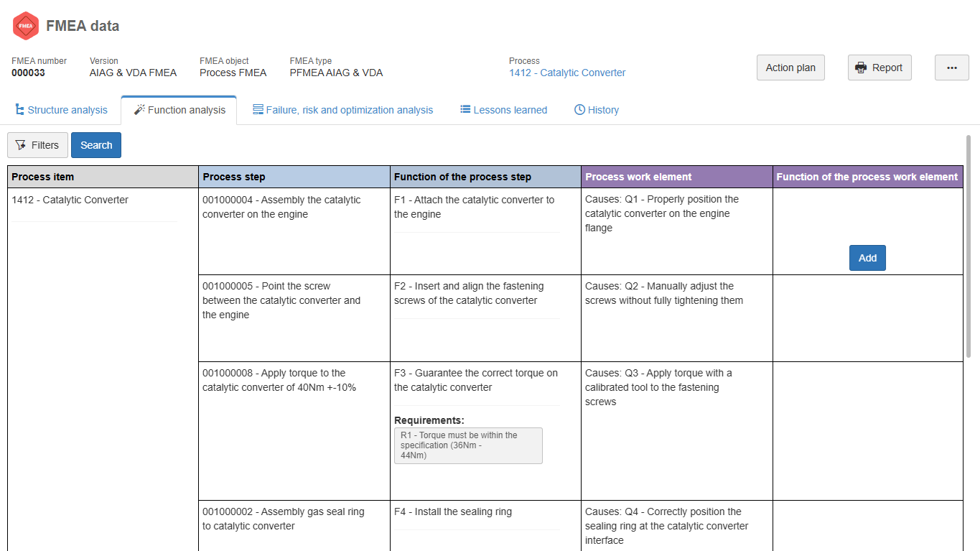Image resolution: width=980 pixels, height=551 pixels.
Task: Click the page vertical scrollbar
Action: tap(969, 247)
